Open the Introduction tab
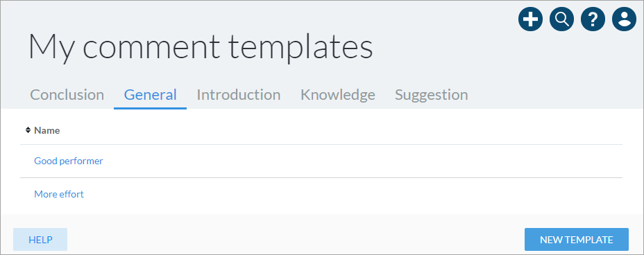The width and height of the screenshot is (644, 255). point(239,95)
